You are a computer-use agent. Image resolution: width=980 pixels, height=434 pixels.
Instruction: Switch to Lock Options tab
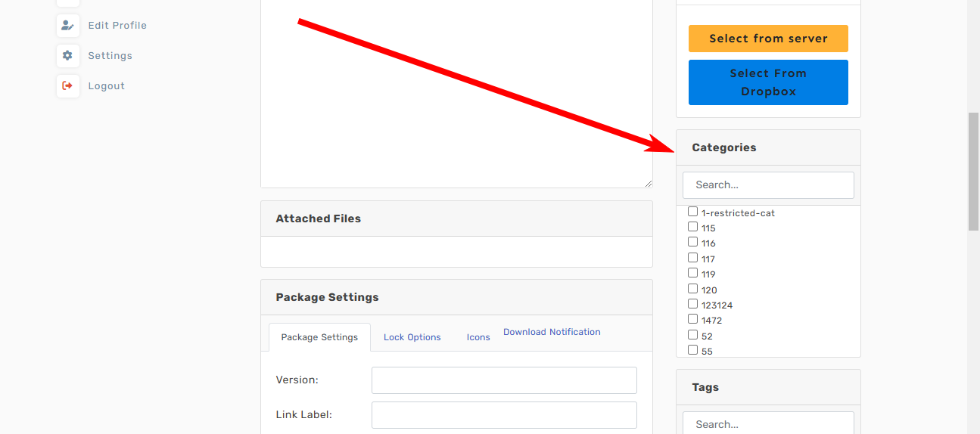412,337
